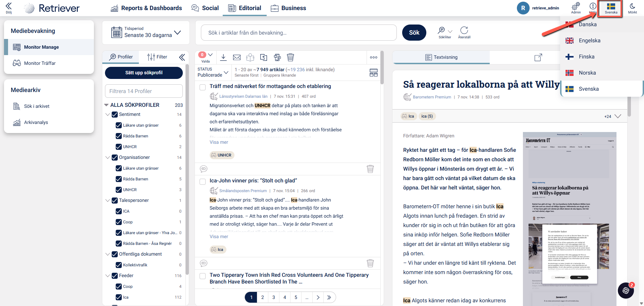Download selected articles
Screen dimensions: 644x306
pyautogui.click(x=223, y=57)
